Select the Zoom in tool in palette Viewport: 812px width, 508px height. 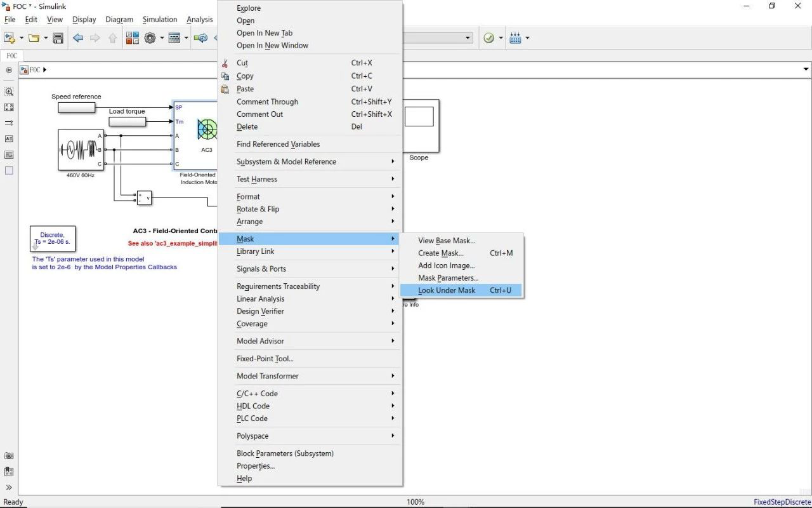pyautogui.click(x=9, y=91)
